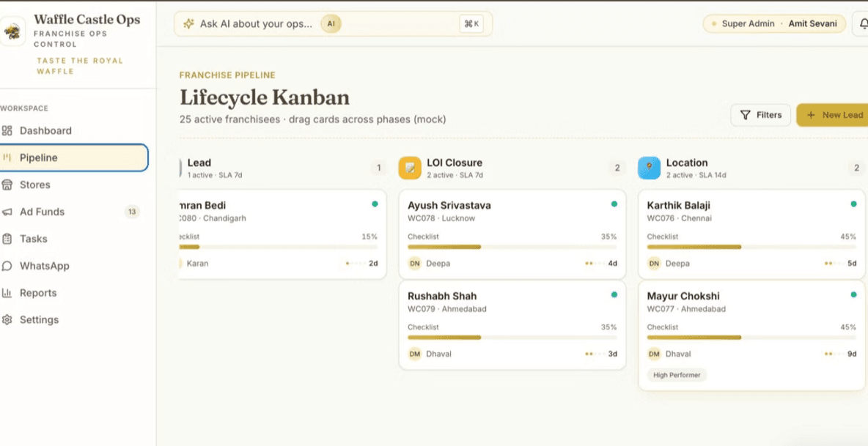Click the Dashboard grid icon

[x=7, y=131]
